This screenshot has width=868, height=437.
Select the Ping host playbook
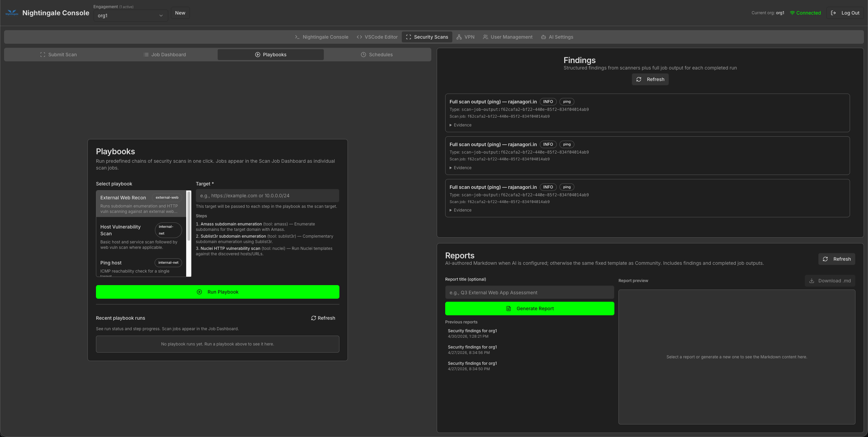[x=141, y=267]
